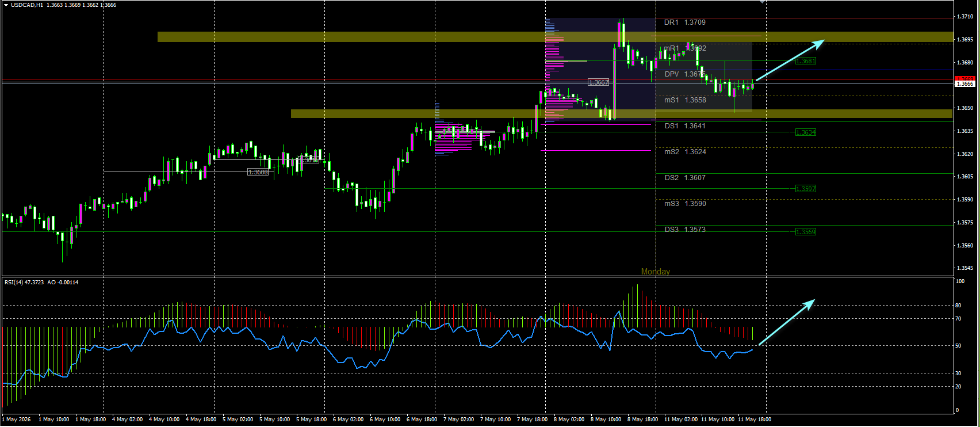
Task: Click the 11 May 18:00 time axis label
Action: (754, 420)
